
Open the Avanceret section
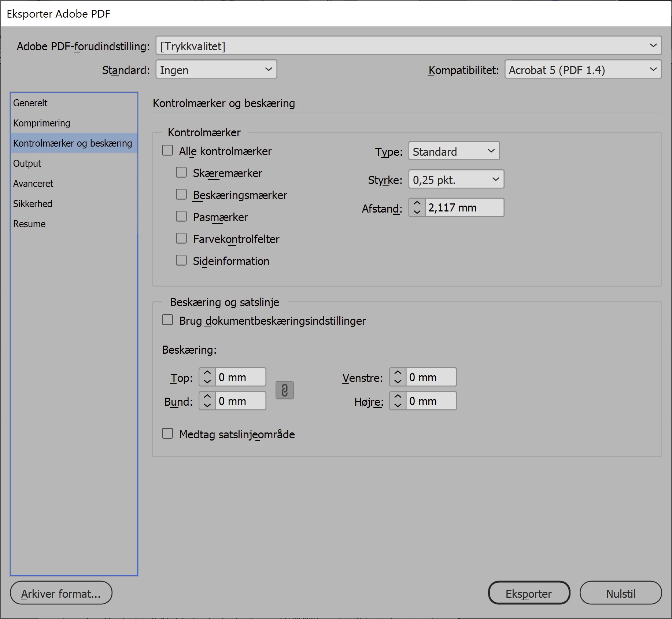coord(74,184)
